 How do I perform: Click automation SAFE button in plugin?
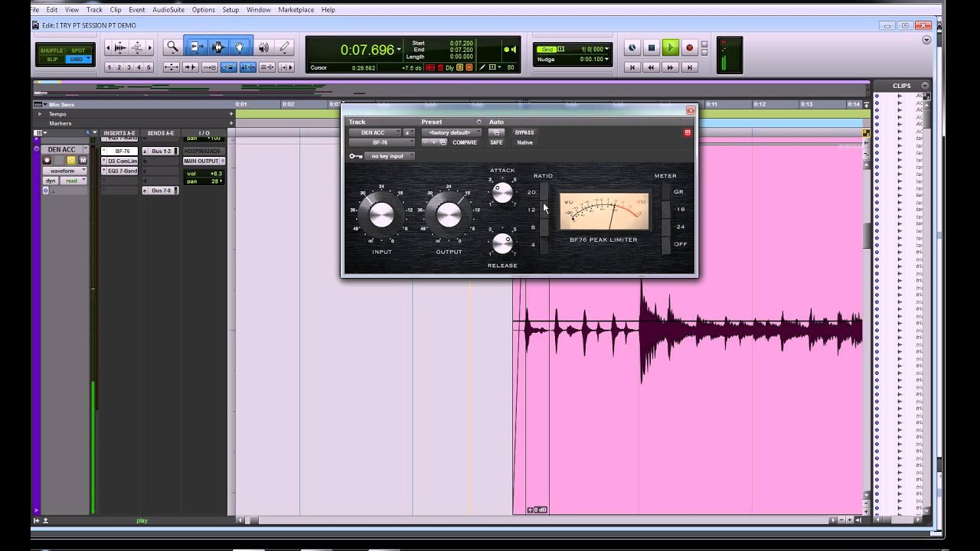[x=496, y=142]
